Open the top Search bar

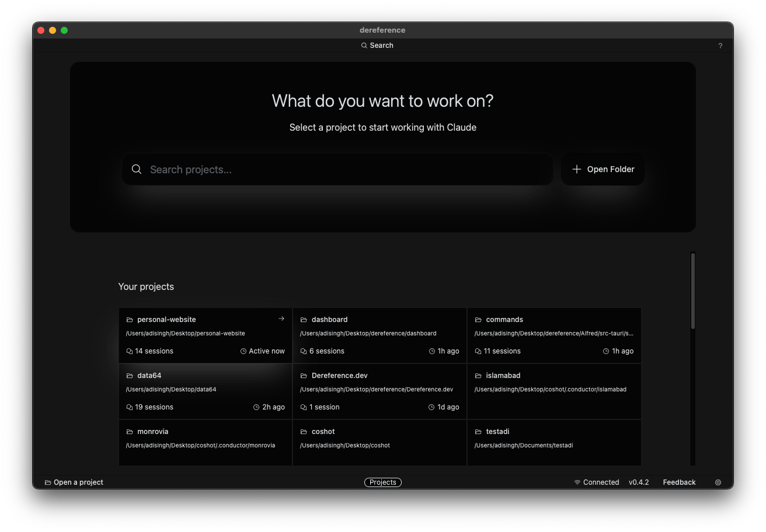coord(377,45)
